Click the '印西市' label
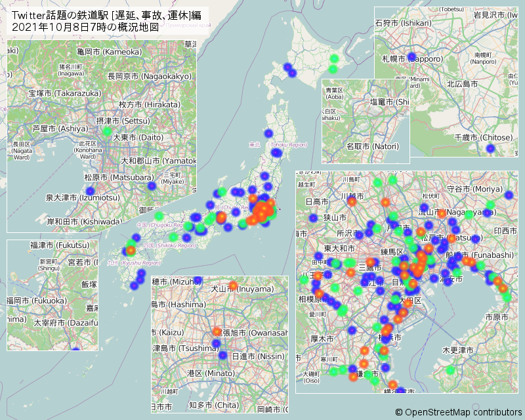Screen dimensions: 525x420 505,231
